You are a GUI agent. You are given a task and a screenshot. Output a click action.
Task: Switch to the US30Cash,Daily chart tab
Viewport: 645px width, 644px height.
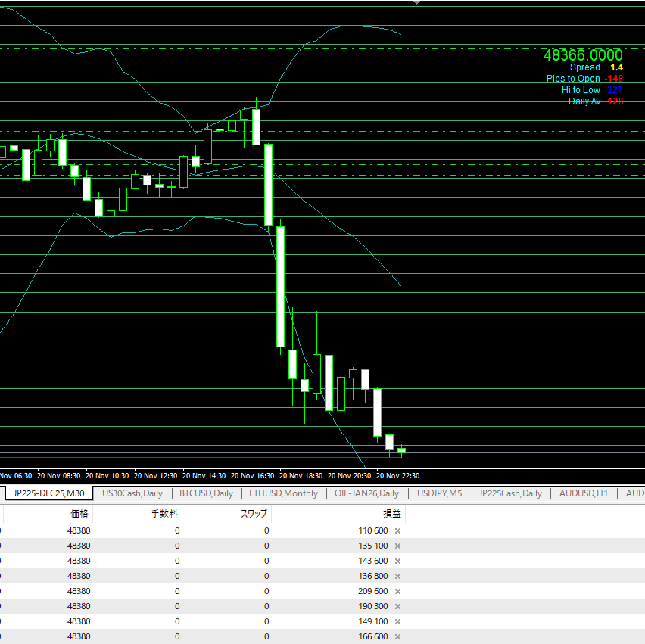(132, 493)
